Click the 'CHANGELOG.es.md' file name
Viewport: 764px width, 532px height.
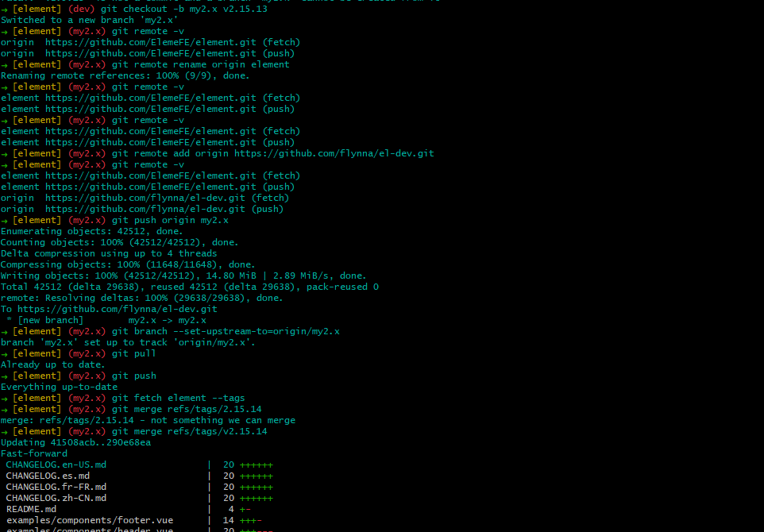[x=48, y=476]
